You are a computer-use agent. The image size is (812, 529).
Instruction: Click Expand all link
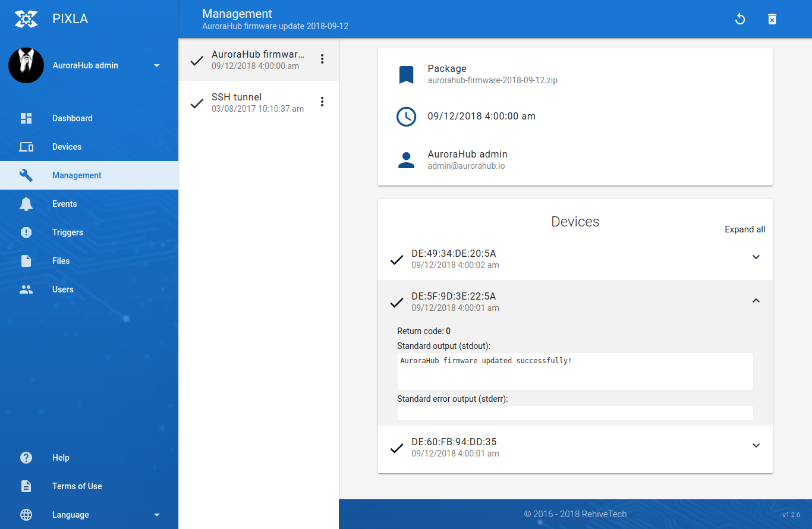(x=745, y=229)
